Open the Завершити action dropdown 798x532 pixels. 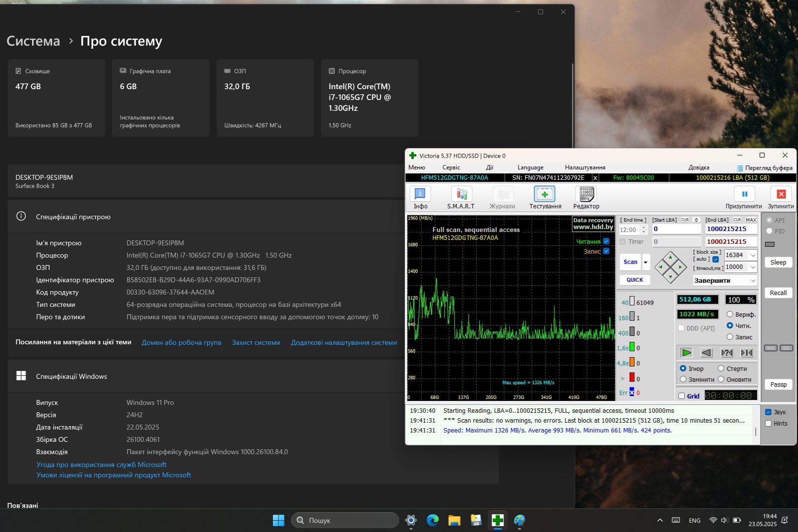(x=725, y=280)
